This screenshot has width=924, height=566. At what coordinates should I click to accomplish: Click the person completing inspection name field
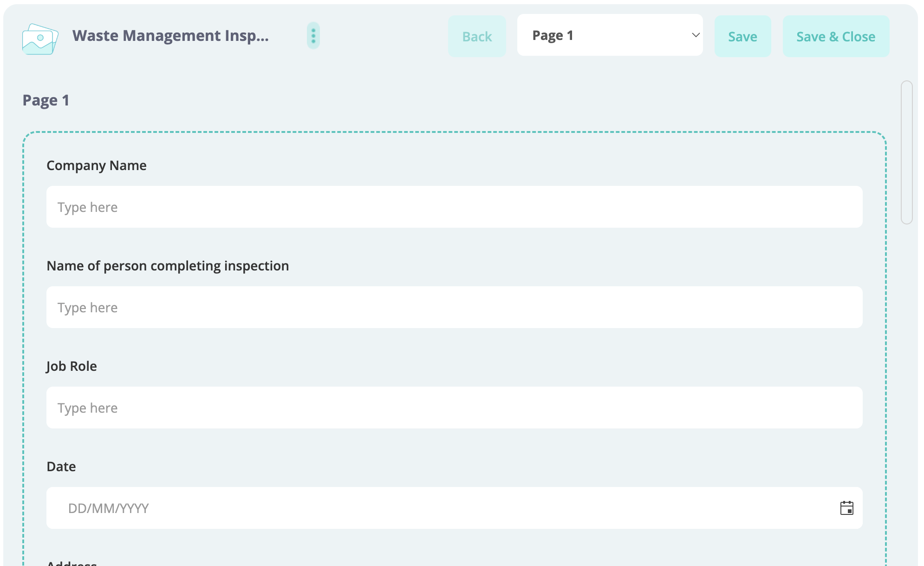click(x=454, y=308)
